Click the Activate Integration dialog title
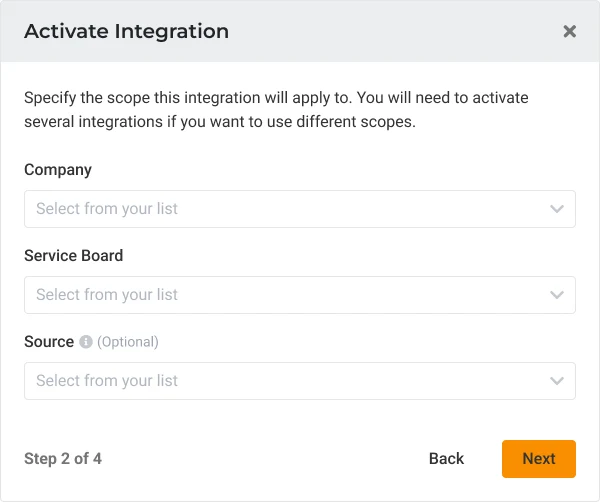Image resolution: width=600 pixels, height=502 pixels. pyautogui.click(x=126, y=31)
